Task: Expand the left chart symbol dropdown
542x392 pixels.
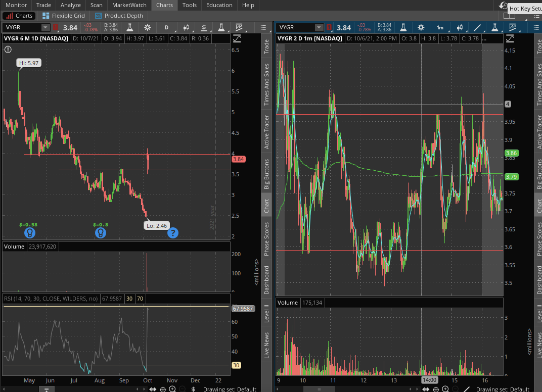Action: coord(46,27)
